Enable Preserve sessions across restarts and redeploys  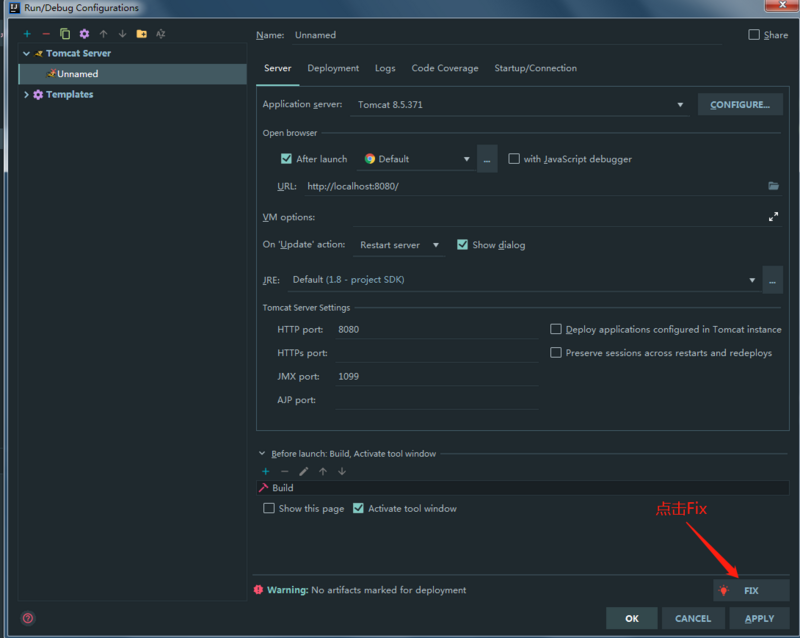click(556, 353)
